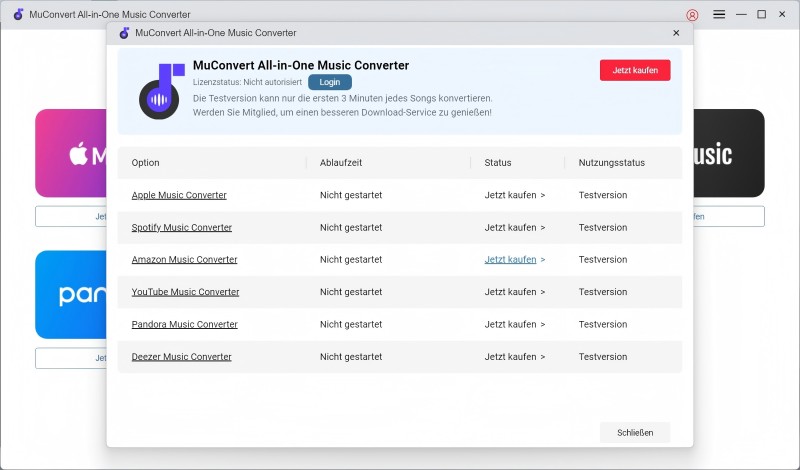Click the button below the dark Music tile
The height and width of the screenshot is (470, 800).
coord(729,216)
